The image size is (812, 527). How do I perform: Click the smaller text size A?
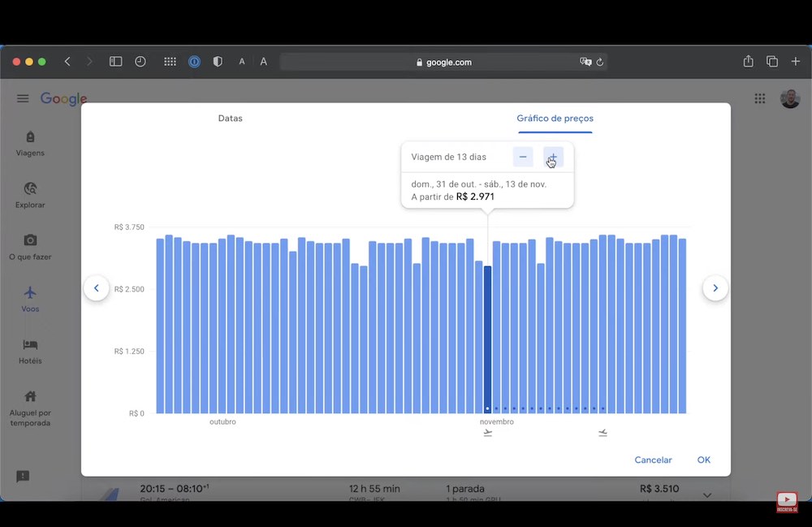coord(242,62)
